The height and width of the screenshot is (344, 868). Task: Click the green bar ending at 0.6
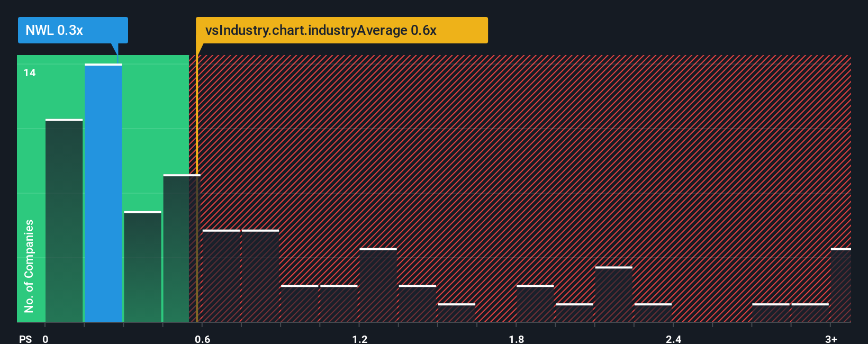point(182,248)
